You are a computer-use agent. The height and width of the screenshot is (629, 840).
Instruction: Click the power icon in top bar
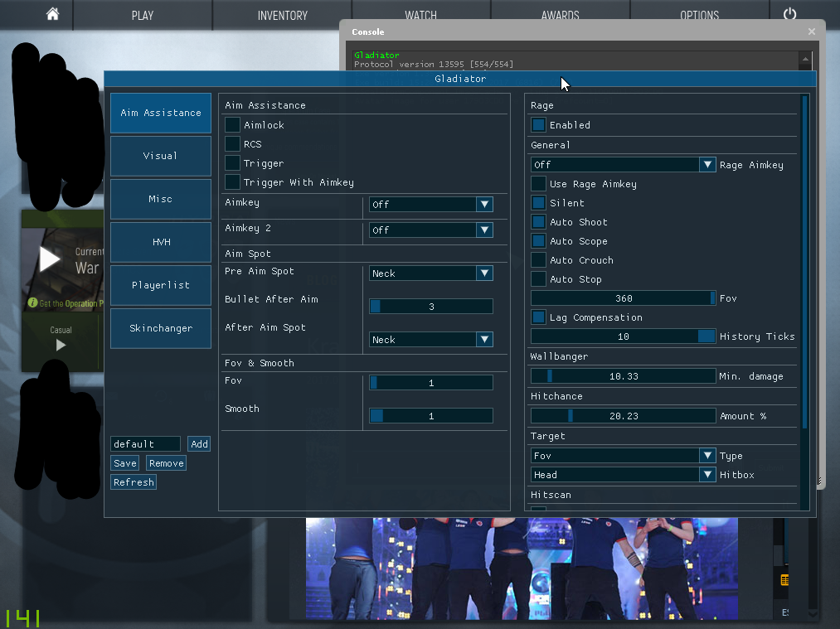pyautogui.click(x=789, y=14)
